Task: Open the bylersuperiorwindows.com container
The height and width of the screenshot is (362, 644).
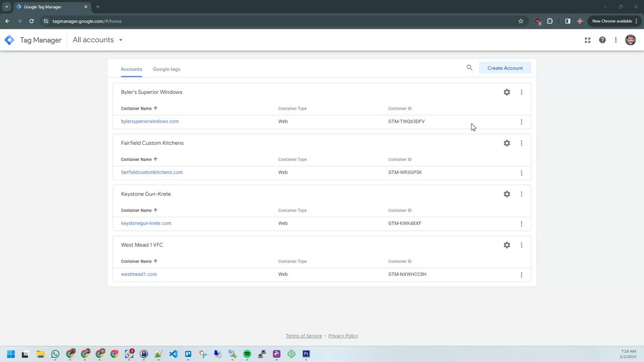Action: (x=150, y=122)
